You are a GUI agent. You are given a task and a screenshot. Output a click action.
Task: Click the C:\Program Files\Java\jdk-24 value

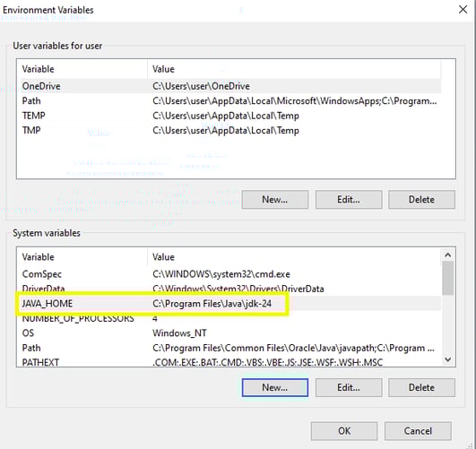point(212,304)
